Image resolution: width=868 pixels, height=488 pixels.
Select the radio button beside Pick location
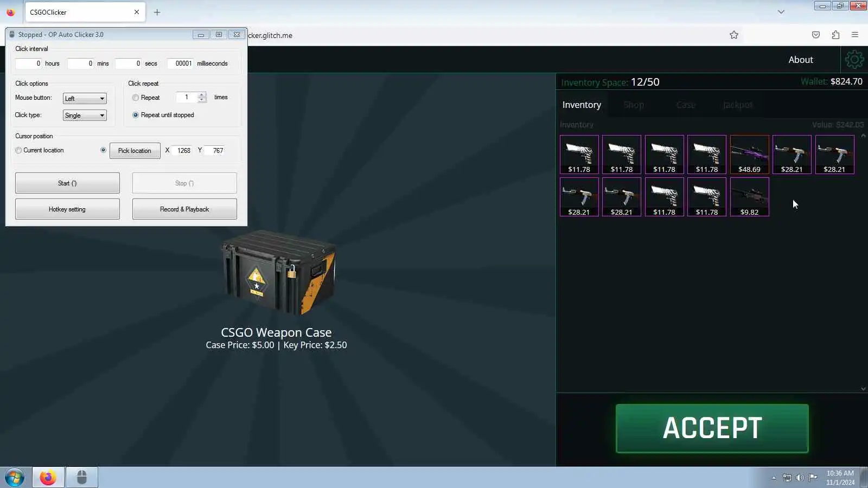tap(103, 150)
